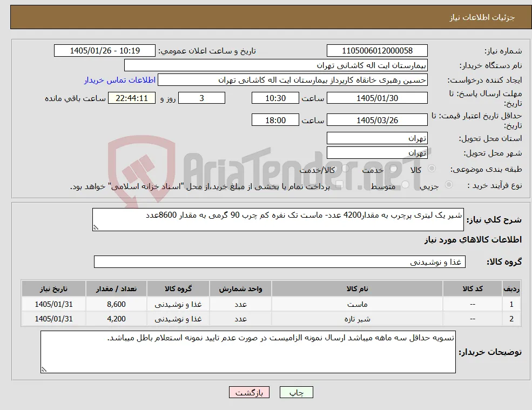
Task: Click the unit cell عدد in the شیر تازه row
Action: coord(240,319)
